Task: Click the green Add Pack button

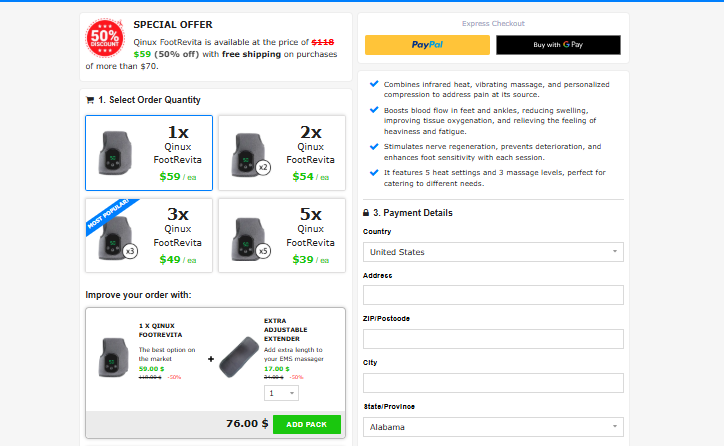Action: (307, 424)
